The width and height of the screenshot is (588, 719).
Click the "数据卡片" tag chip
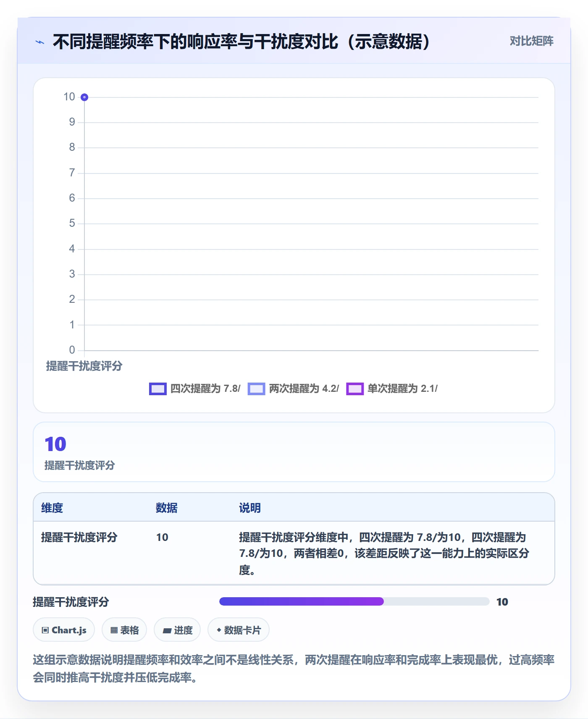click(x=239, y=630)
